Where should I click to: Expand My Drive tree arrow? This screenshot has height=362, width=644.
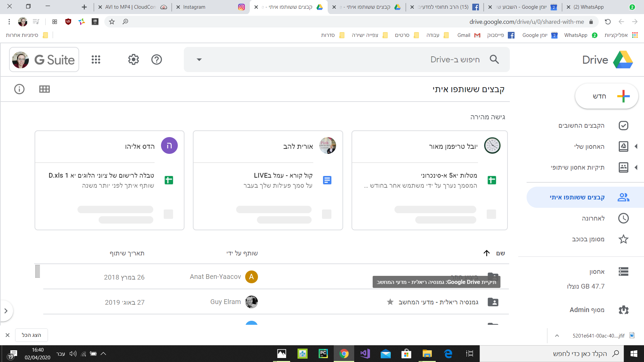tap(636, 146)
